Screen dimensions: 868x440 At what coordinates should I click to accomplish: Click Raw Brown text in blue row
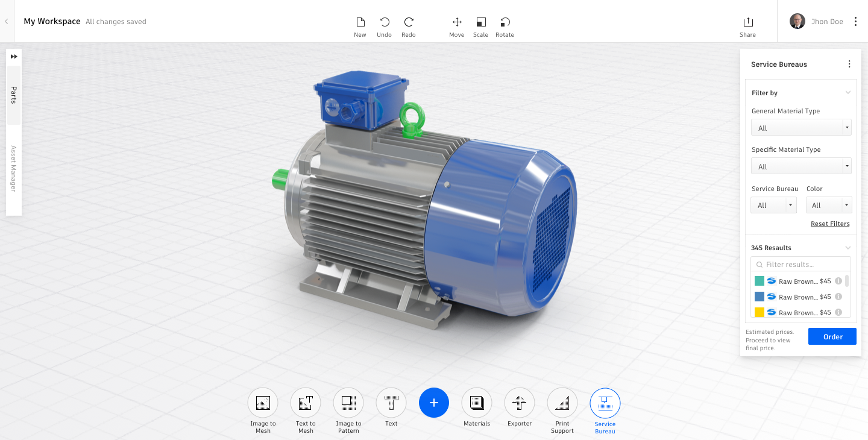click(798, 297)
